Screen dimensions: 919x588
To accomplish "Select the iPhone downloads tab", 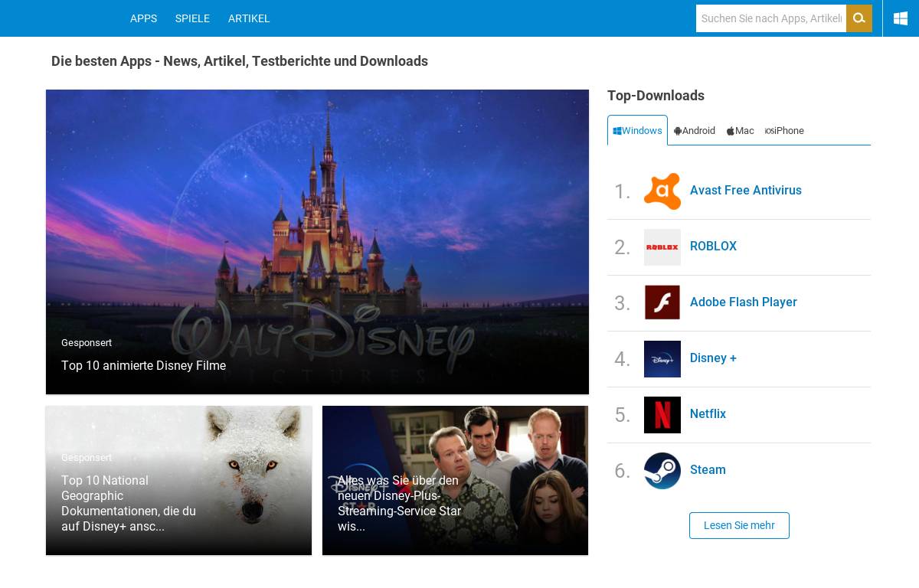I will [x=784, y=131].
